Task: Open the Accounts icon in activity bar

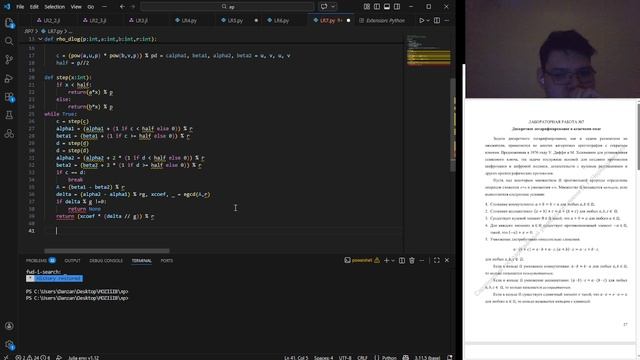Action: (9, 326)
